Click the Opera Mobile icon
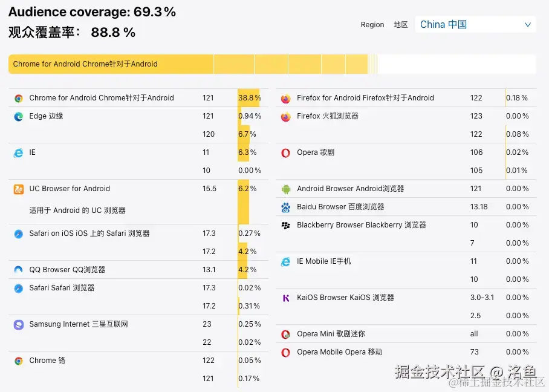549x392 pixels. point(286,353)
